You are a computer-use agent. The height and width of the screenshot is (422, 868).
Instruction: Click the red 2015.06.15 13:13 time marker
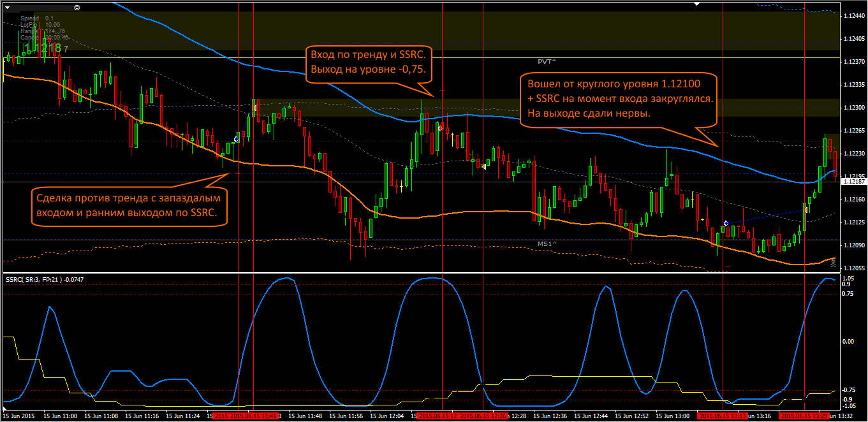click(x=724, y=416)
